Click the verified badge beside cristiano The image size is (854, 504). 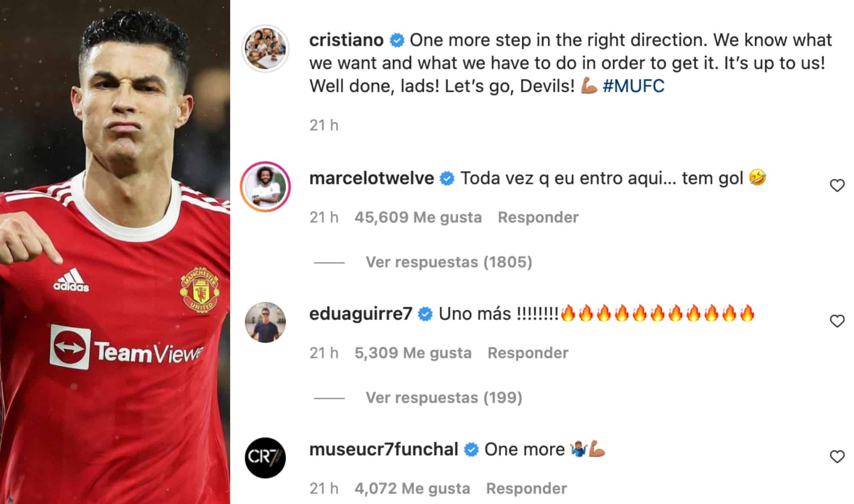[397, 41]
